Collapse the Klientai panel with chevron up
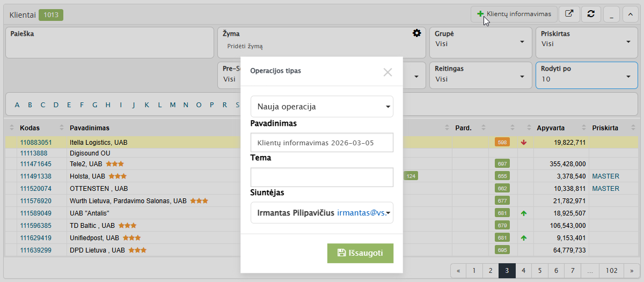644x282 pixels. point(631,14)
